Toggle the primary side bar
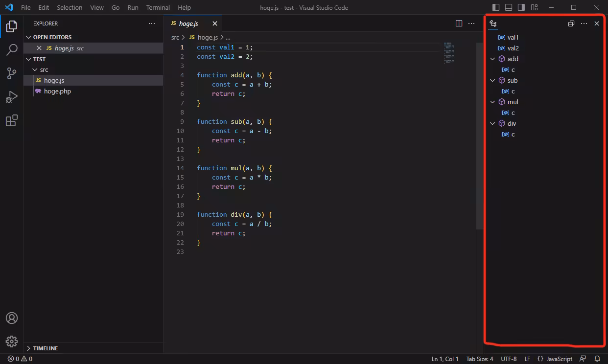 [x=496, y=7]
